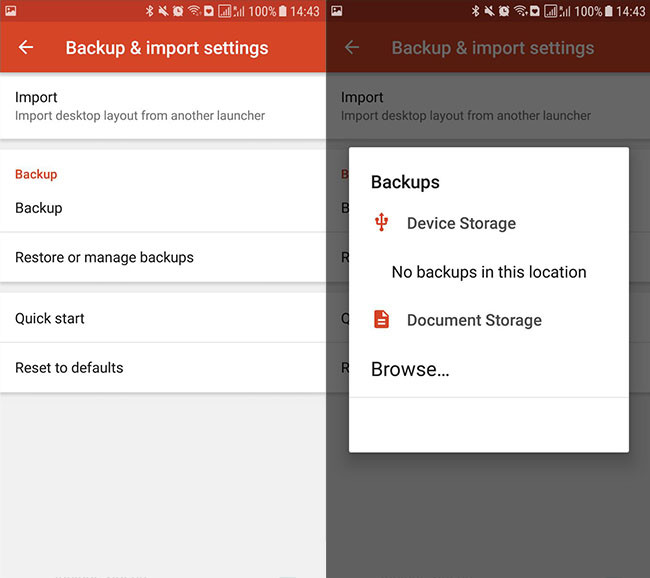Select Reset to defaults

[x=163, y=367]
